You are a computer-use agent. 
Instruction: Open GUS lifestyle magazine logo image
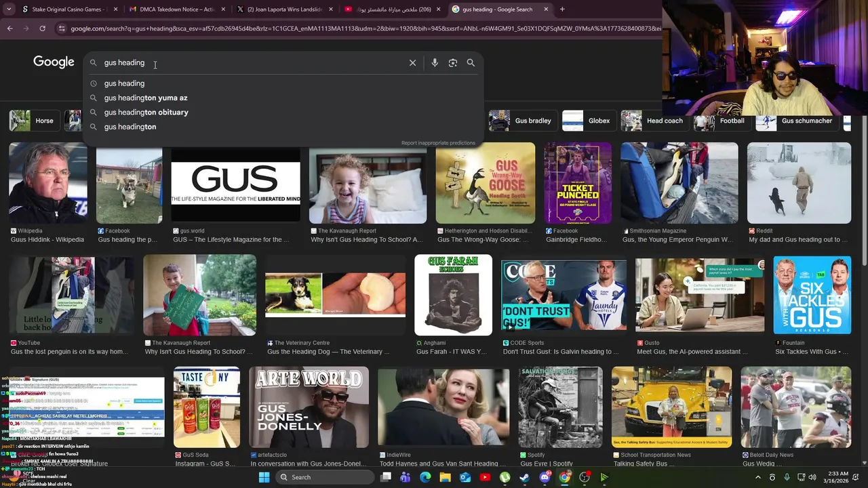pos(235,183)
